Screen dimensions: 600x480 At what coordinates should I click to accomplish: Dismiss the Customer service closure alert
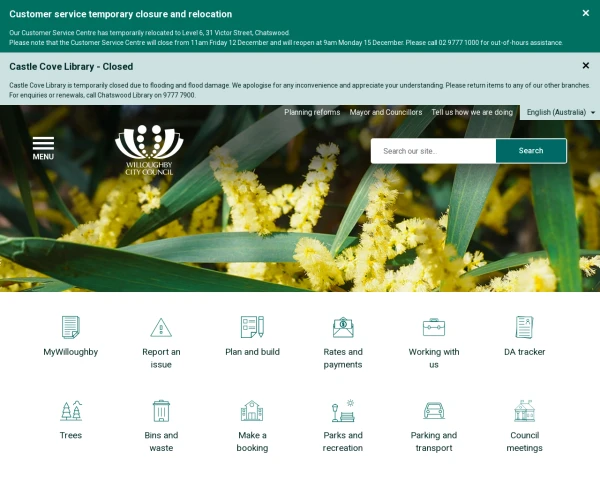585,13
